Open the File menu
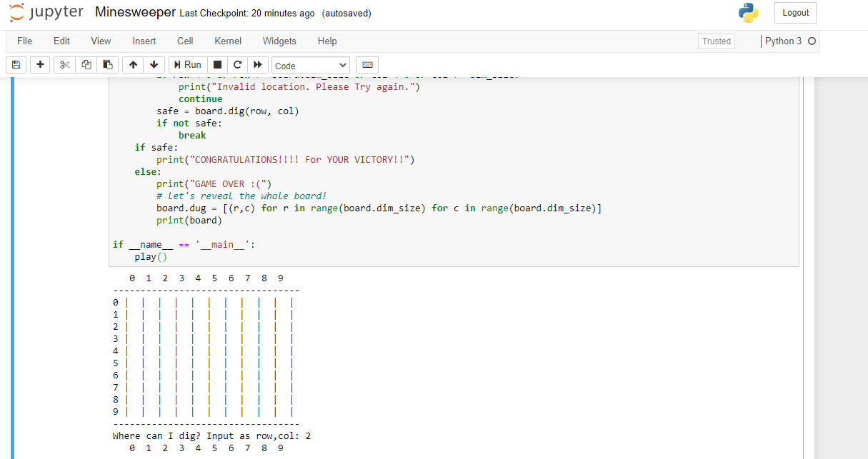868x459 pixels. (24, 41)
